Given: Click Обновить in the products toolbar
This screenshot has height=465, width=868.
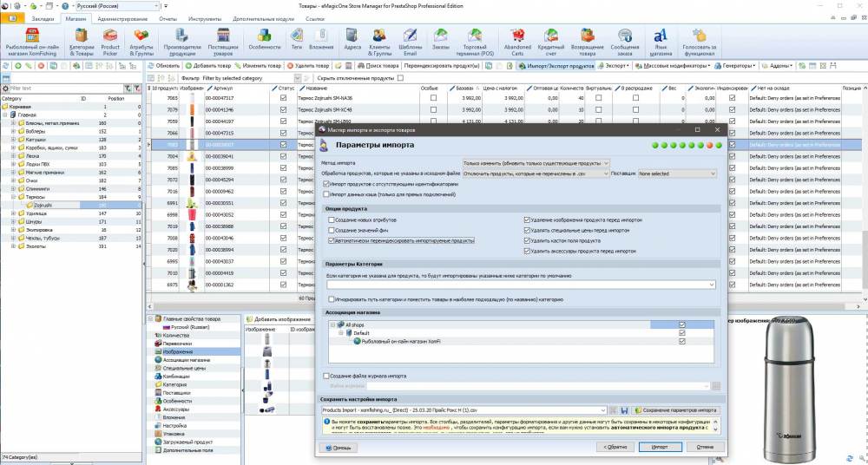Looking at the screenshot, I should tap(164, 65).
